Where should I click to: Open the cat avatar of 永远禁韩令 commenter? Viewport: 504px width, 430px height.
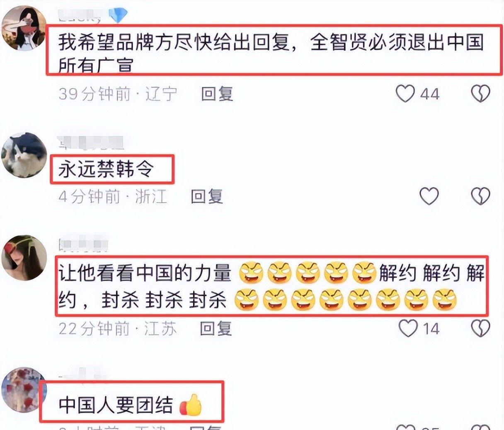coord(24,155)
